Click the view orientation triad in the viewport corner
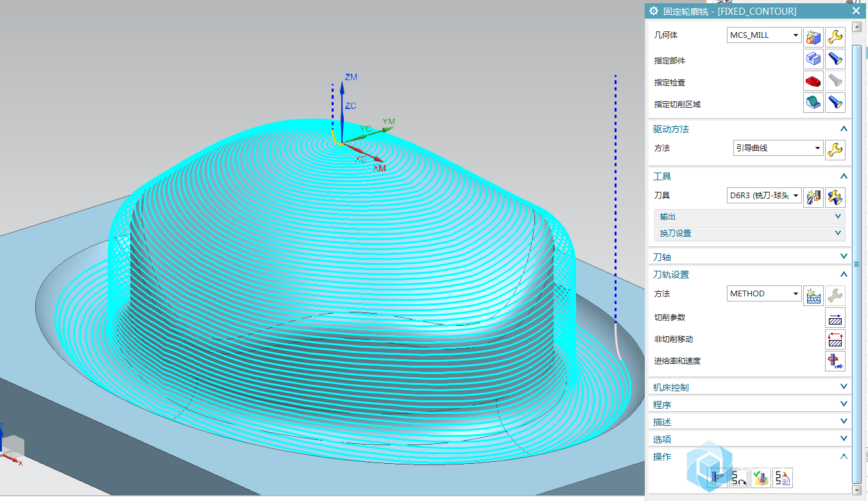Viewport: 868px width, 501px height. (12, 446)
